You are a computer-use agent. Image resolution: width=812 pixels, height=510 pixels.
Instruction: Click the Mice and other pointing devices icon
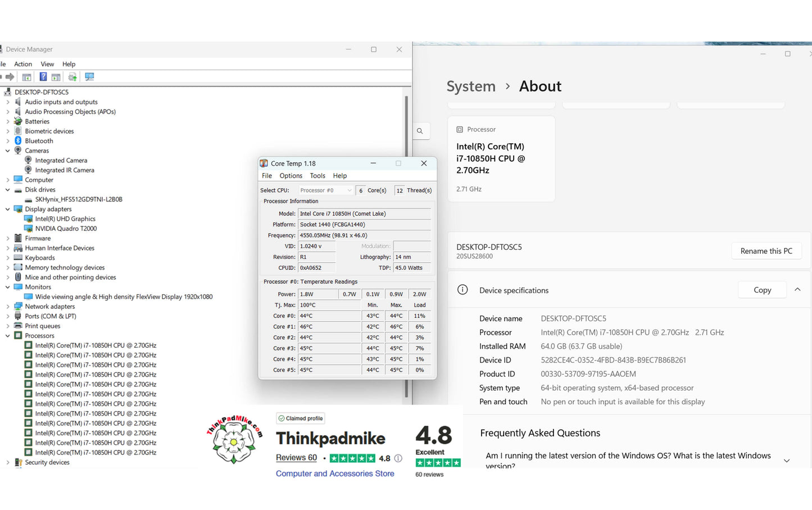coord(18,277)
